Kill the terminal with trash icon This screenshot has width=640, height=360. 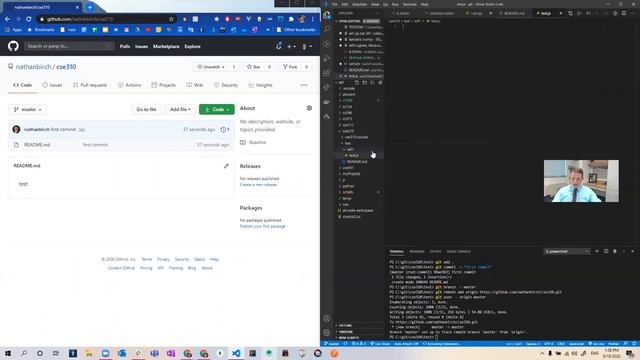coord(615,251)
